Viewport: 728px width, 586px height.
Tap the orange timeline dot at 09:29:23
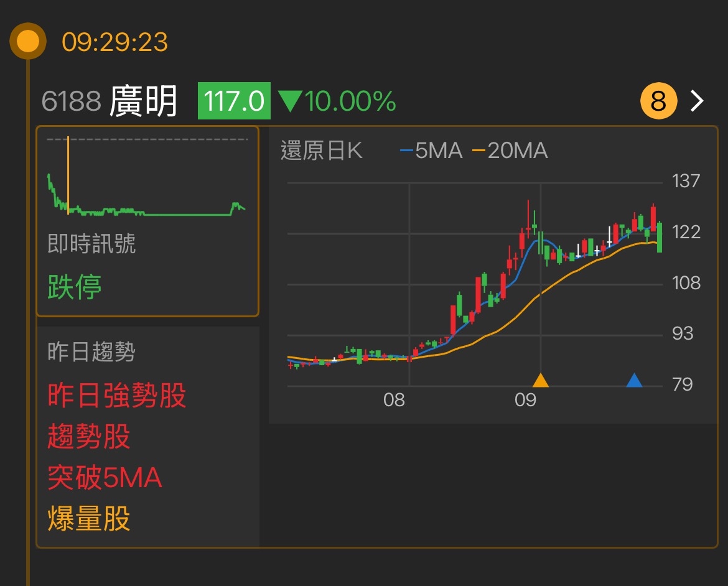pos(27,42)
